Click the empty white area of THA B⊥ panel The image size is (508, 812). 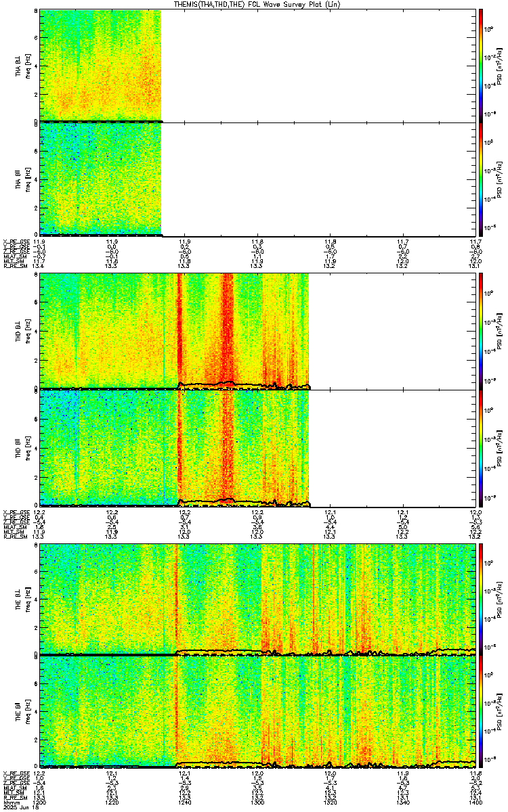pyautogui.click(x=317, y=66)
